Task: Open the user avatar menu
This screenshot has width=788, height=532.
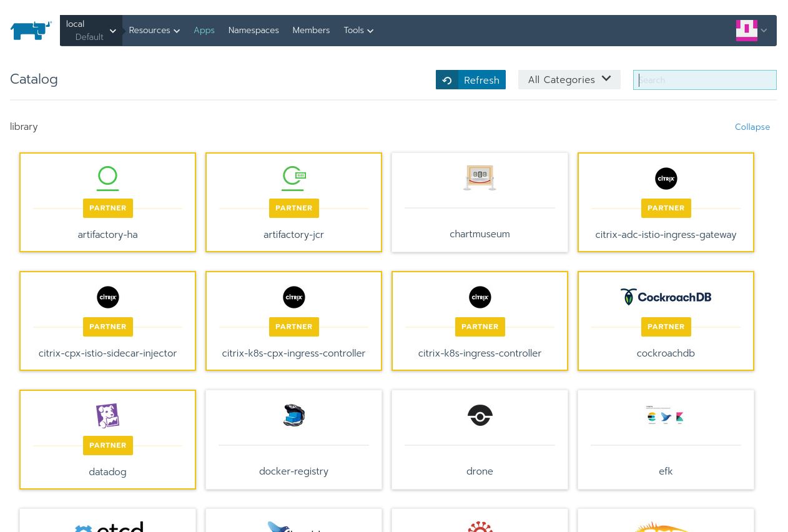Action: tap(751, 31)
